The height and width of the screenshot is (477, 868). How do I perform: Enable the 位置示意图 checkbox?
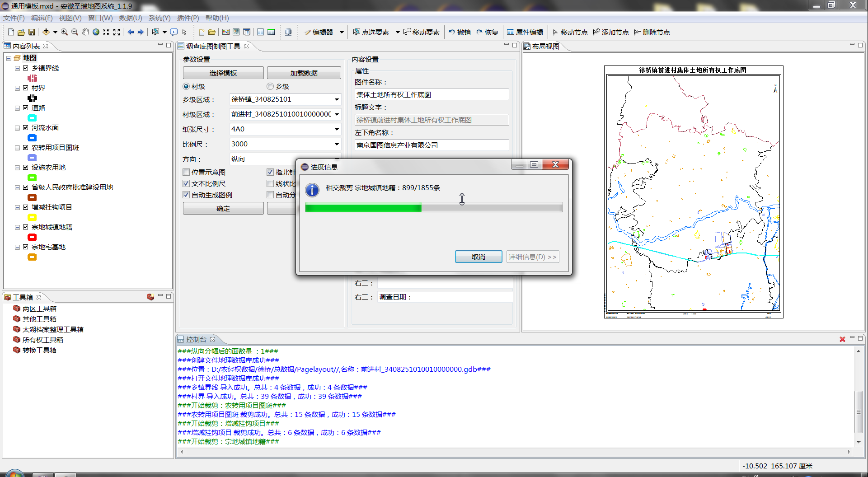[x=186, y=172]
